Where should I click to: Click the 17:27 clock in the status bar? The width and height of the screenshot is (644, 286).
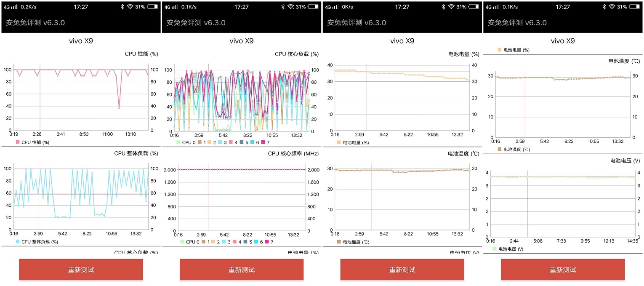80,6
